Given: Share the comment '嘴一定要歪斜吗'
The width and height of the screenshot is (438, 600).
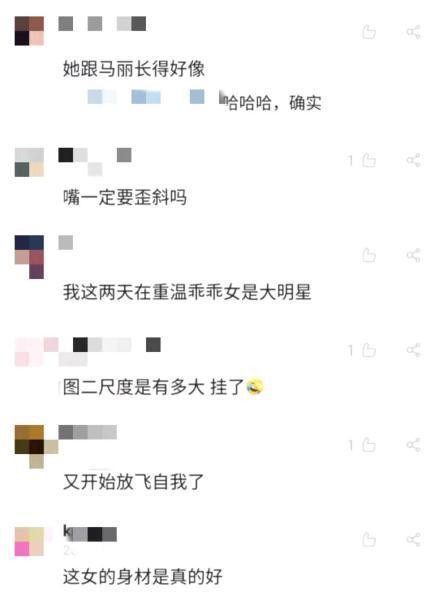Looking at the screenshot, I should [x=414, y=160].
